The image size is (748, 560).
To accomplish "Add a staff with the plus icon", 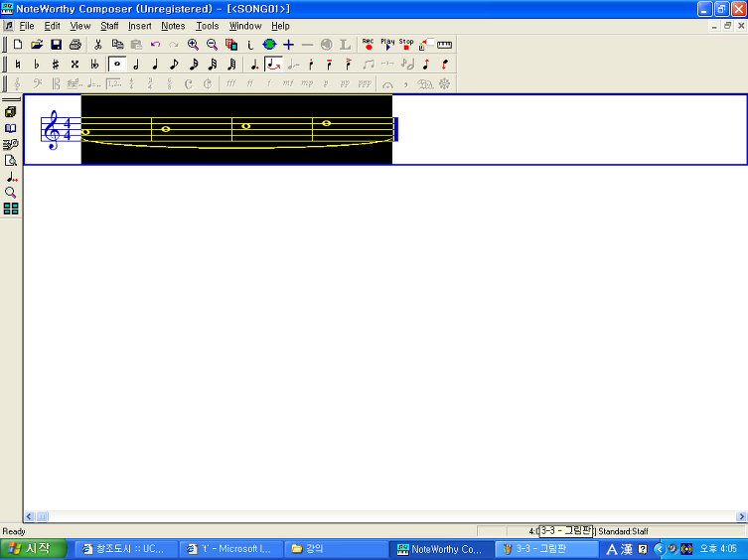I will click(289, 45).
